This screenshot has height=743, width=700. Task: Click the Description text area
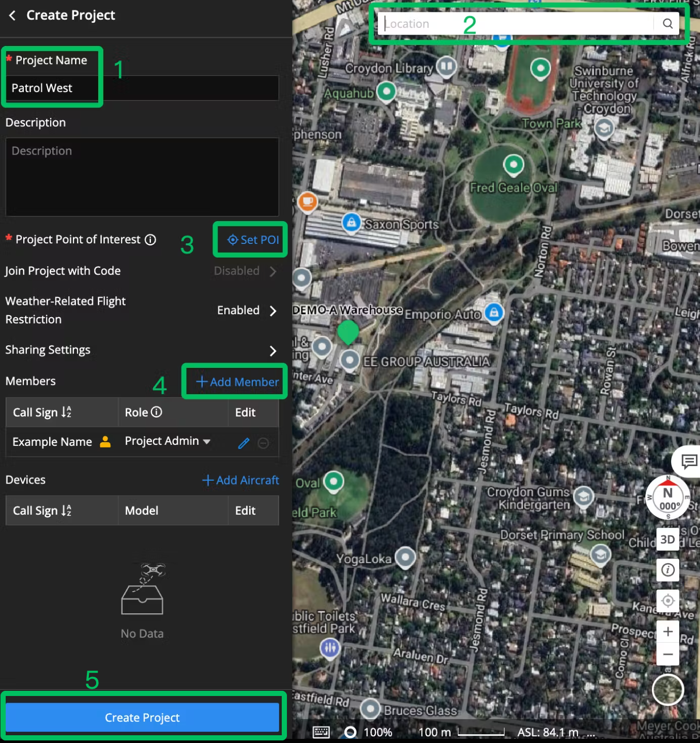click(142, 177)
